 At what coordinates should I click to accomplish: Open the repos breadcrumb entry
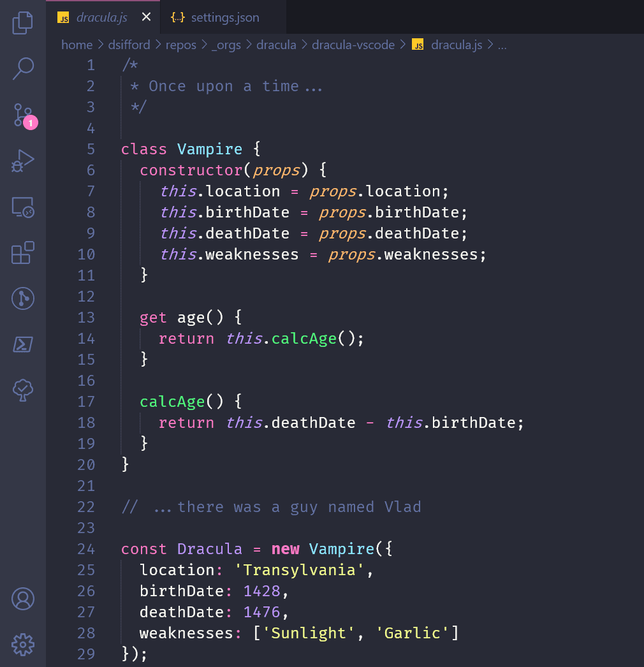181,45
